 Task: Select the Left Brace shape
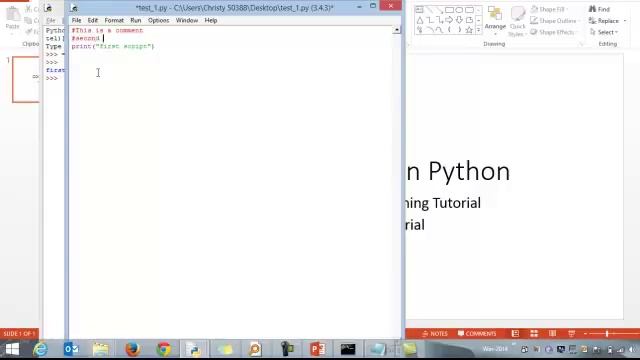(449, 30)
